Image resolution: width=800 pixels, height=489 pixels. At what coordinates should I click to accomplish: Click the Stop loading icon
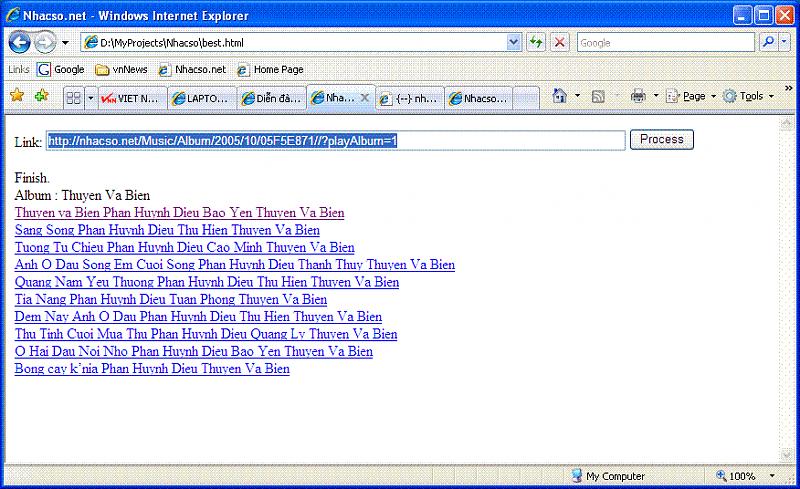tap(560, 43)
